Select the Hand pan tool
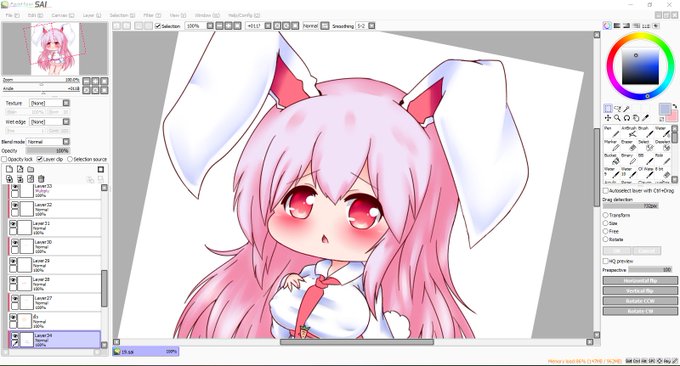 [x=636, y=118]
